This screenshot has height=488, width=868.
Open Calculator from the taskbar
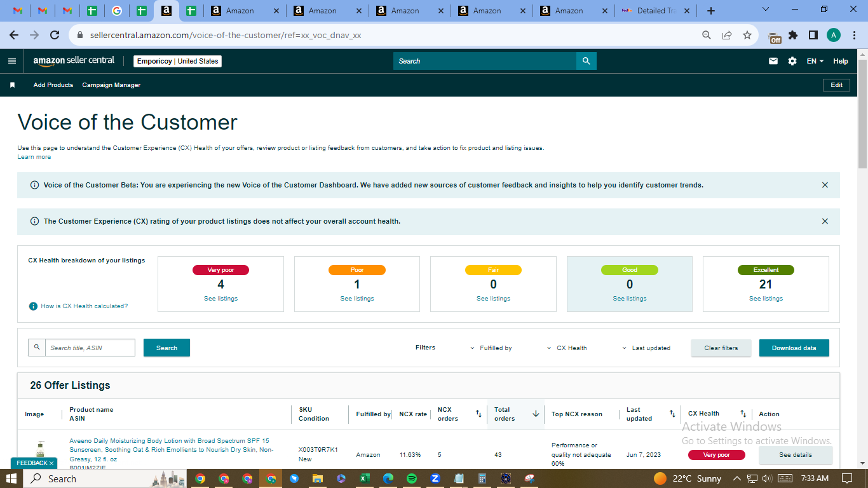click(x=482, y=478)
